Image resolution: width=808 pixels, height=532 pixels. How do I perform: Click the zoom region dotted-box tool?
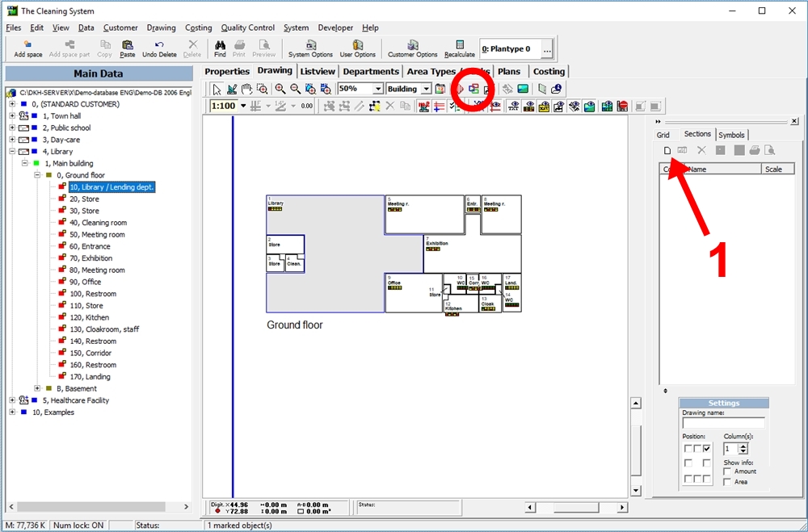[x=263, y=89]
